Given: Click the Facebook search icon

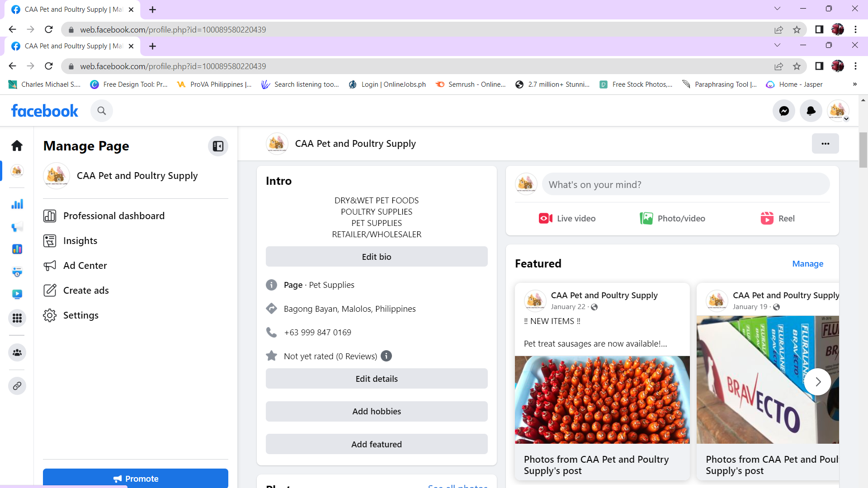Looking at the screenshot, I should coord(102,111).
